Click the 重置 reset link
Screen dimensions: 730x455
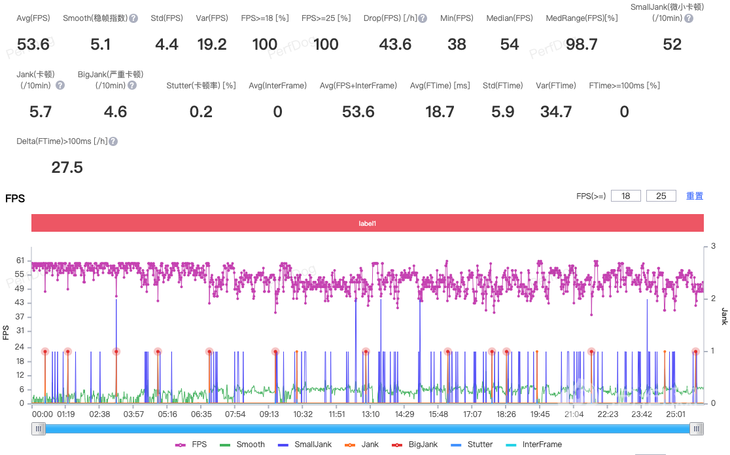coord(694,196)
